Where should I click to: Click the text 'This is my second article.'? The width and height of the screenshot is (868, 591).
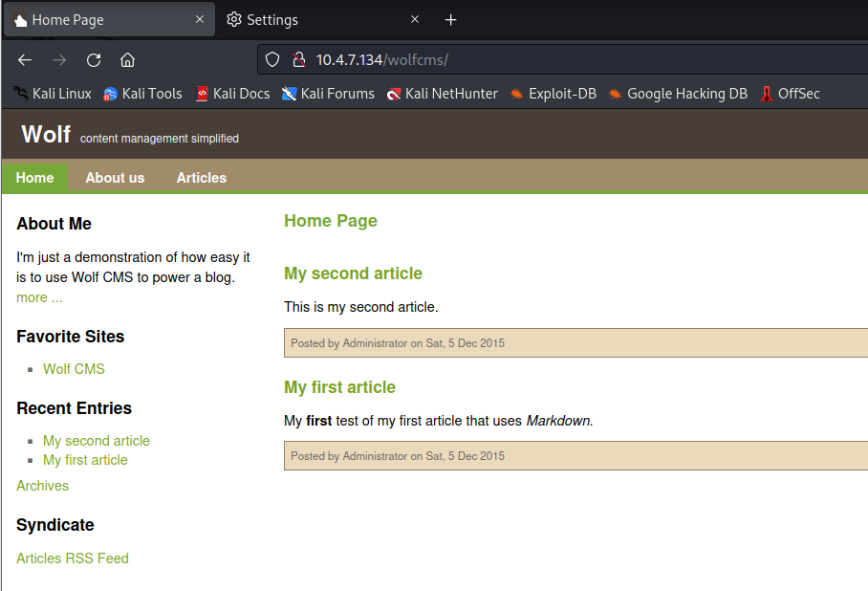click(x=361, y=307)
